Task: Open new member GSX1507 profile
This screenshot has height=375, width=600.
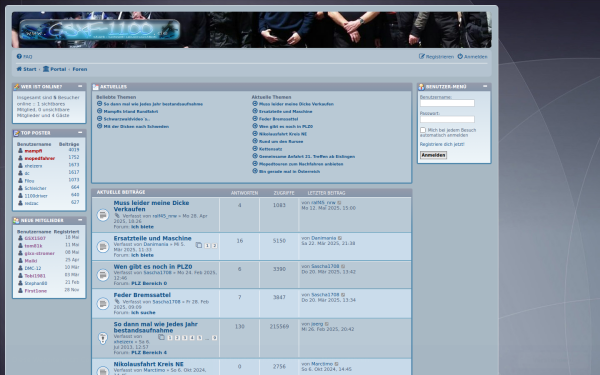Action: [35, 238]
